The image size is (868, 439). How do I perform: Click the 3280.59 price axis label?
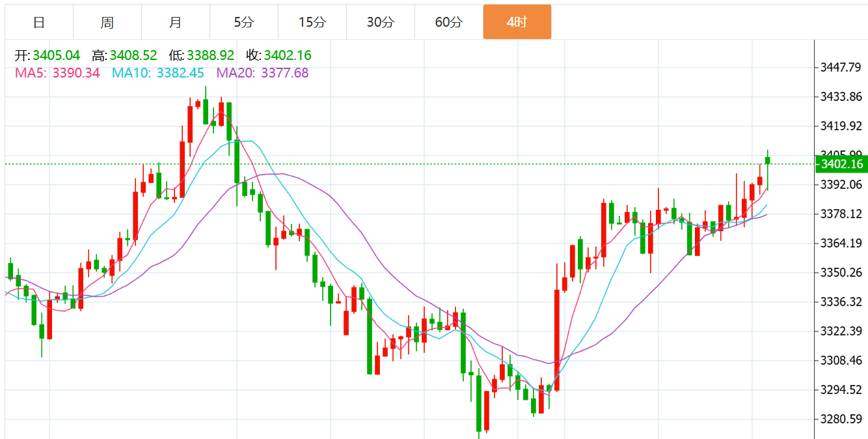(841, 419)
